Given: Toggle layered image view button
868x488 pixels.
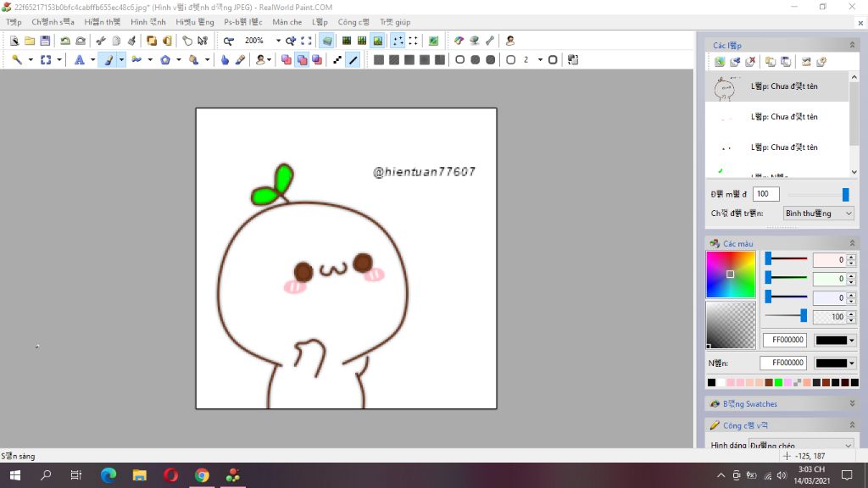Looking at the screenshot, I should [327, 41].
